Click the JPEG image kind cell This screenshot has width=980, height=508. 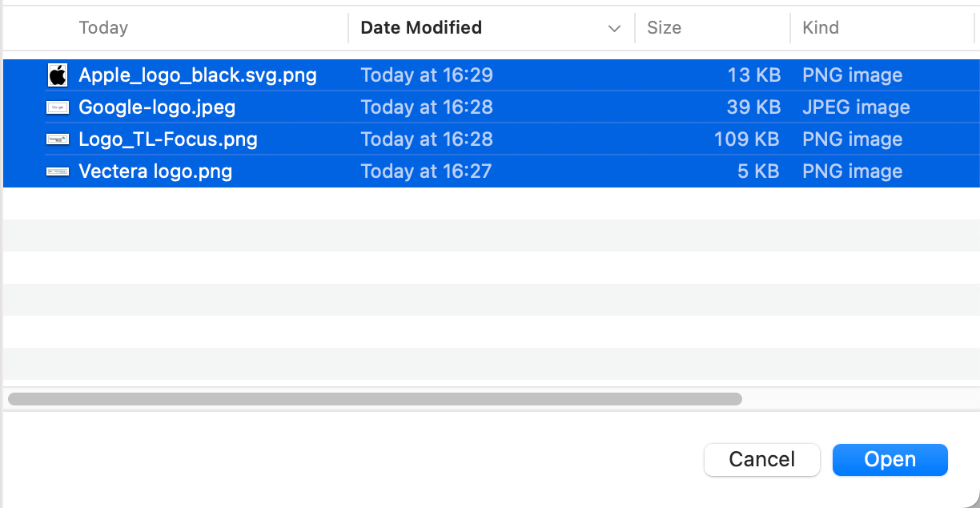click(856, 107)
